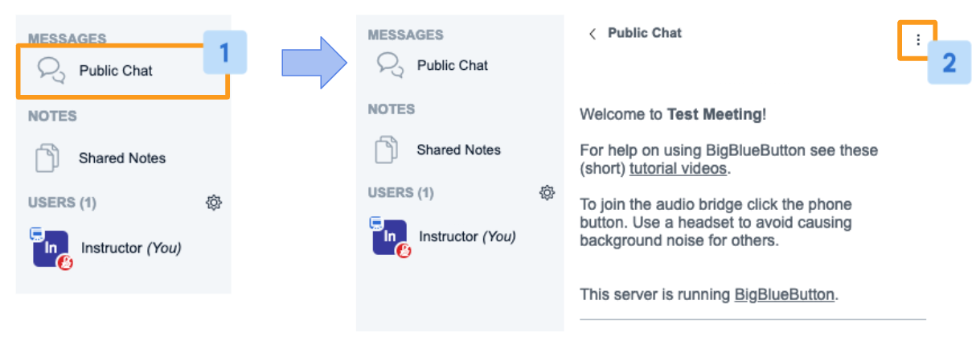
Task: Click the Instructor avatar in right panel
Action: (x=389, y=237)
